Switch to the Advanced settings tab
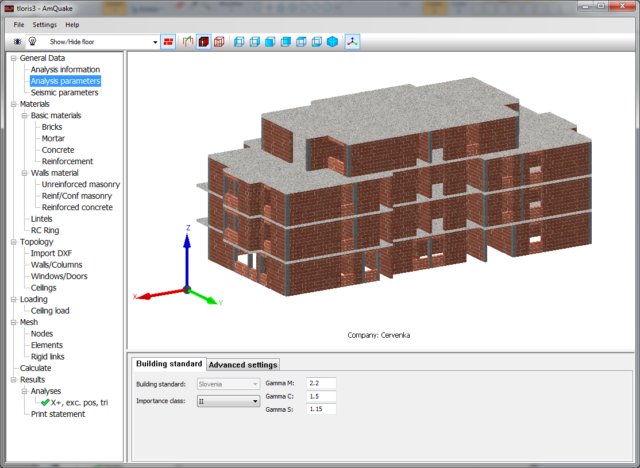Image resolution: width=640 pixels, height=468 pixels. 243,364
